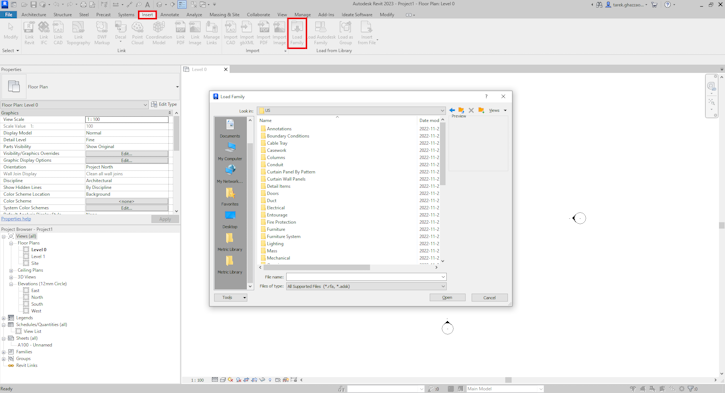725x393 pixels.
Task: Click the Link Topography icon
Action: (78, 33)
